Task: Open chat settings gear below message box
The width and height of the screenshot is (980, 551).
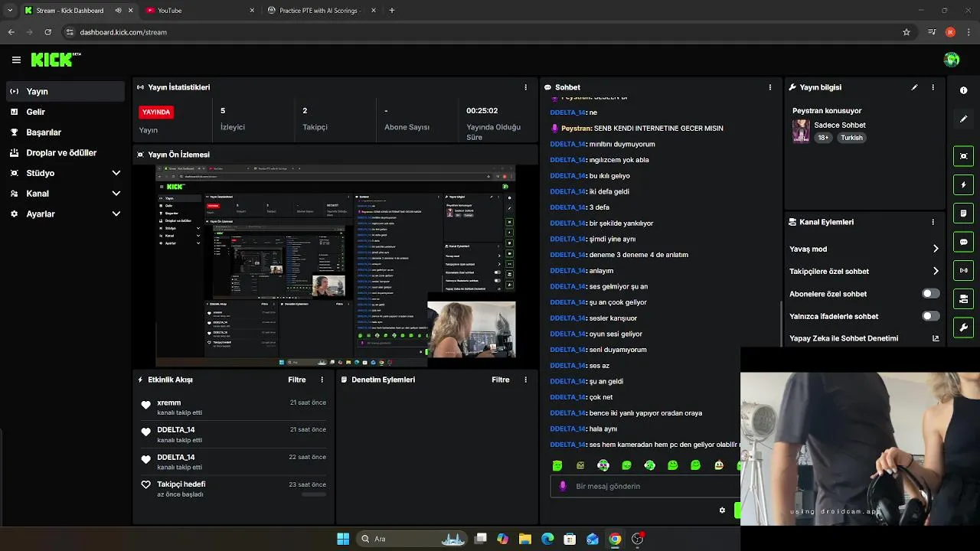Action: tap(722, 510)
